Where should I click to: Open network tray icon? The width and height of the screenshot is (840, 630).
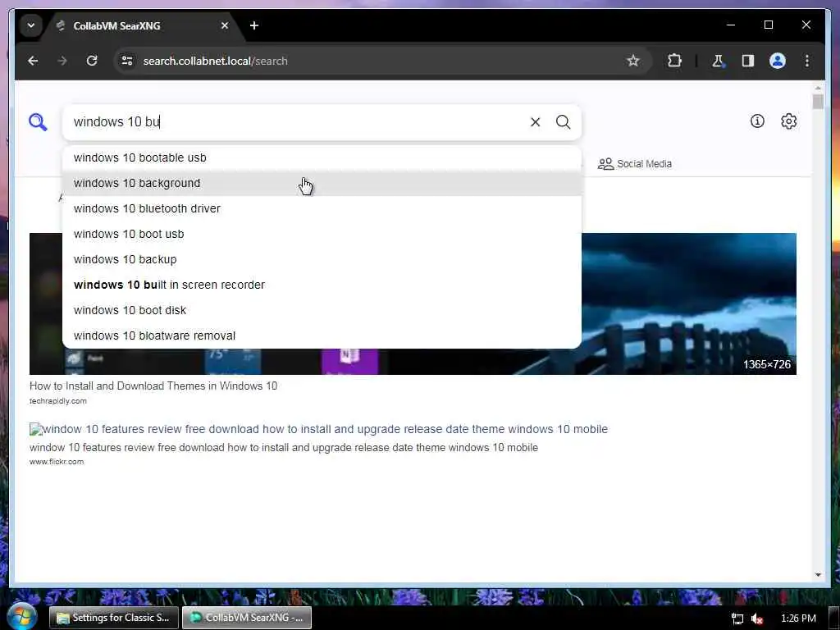click(x=737, y=619)
